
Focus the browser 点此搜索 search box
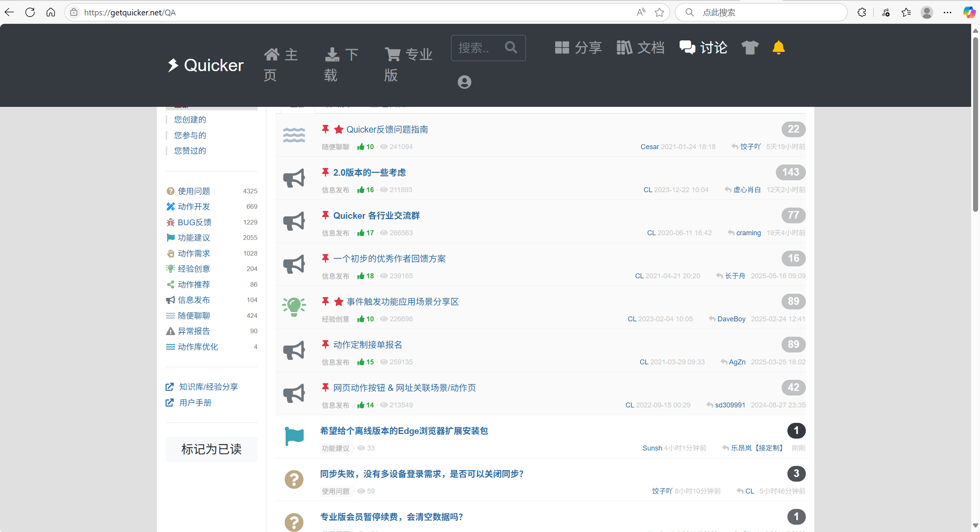point(761,12)
